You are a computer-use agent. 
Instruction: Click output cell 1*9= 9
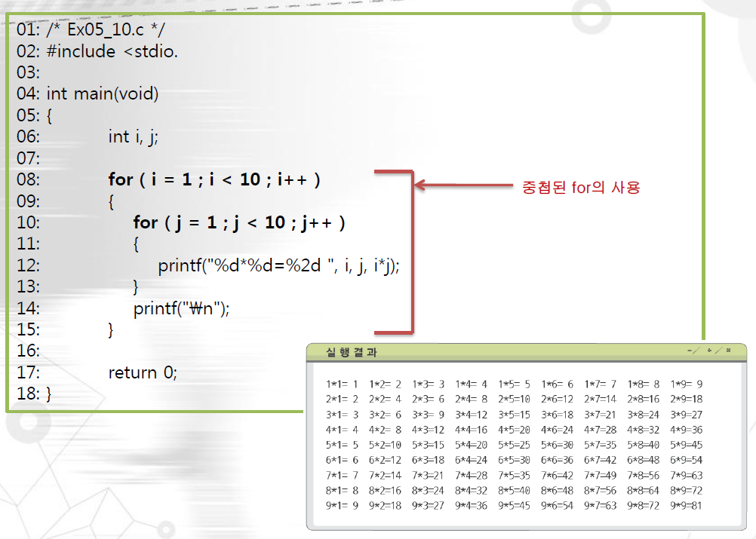pos(687,384)
